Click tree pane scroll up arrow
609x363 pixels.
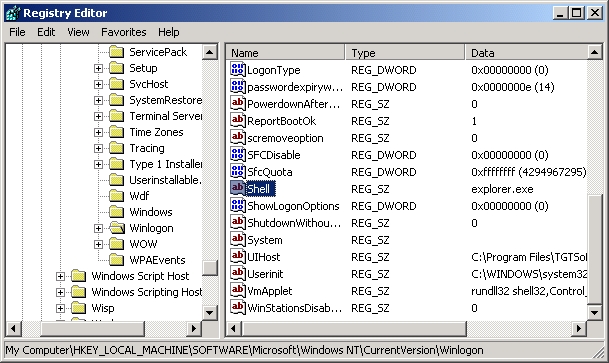(x=210, y=52)
